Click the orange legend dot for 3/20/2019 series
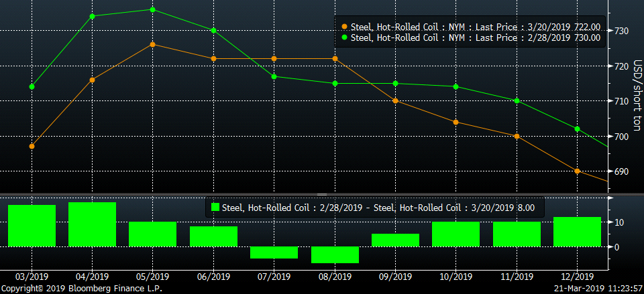This screenshot has height=294, width=644. 344,27
